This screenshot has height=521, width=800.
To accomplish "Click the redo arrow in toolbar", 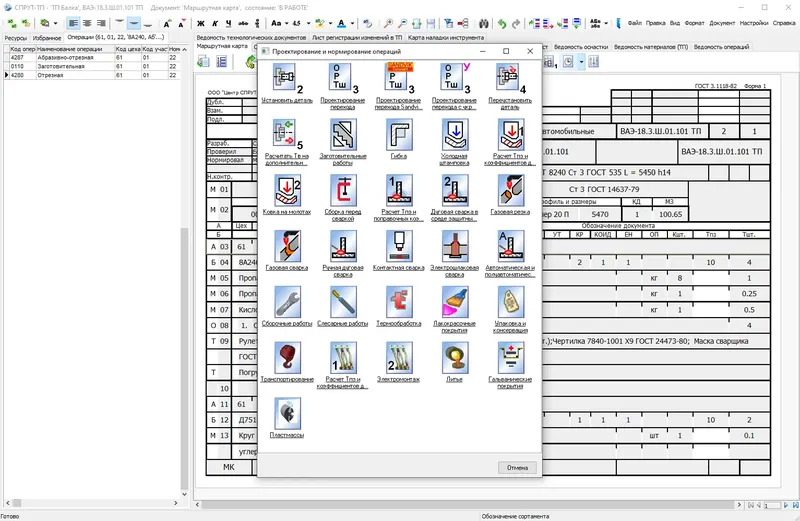I will [x=516, y=23].
